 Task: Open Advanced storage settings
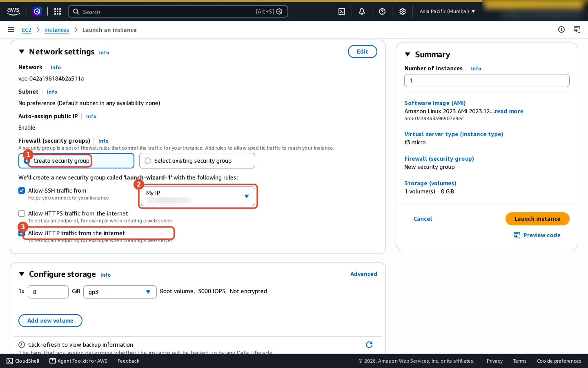364,274
